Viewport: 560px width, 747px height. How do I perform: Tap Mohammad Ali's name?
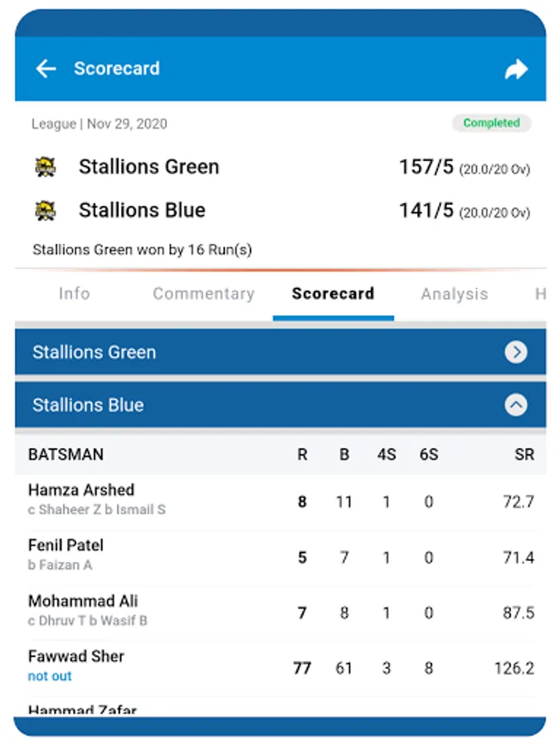83,601
